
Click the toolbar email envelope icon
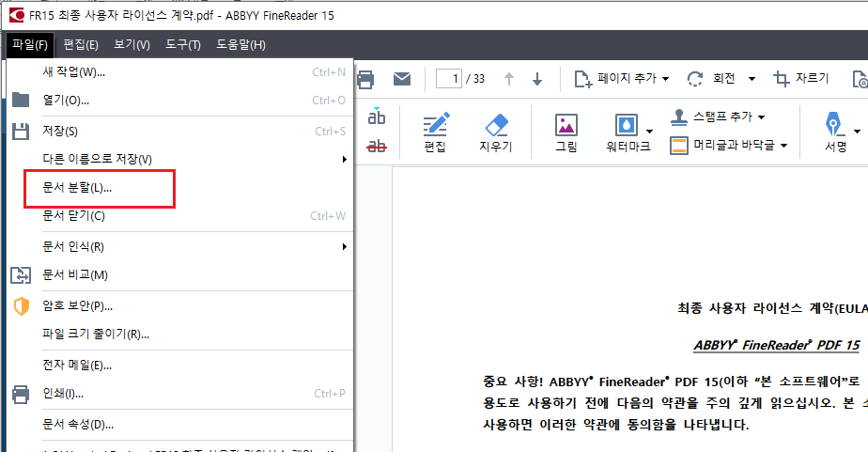click(x=402, y=79)
